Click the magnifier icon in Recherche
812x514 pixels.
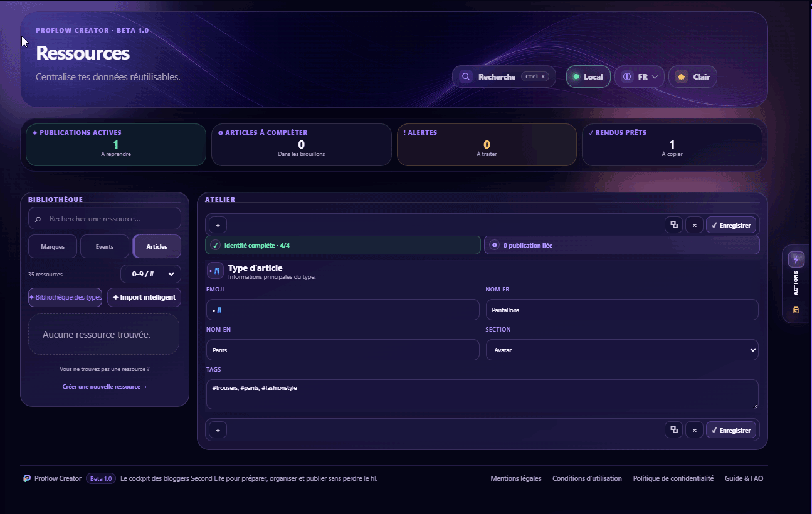466,76
